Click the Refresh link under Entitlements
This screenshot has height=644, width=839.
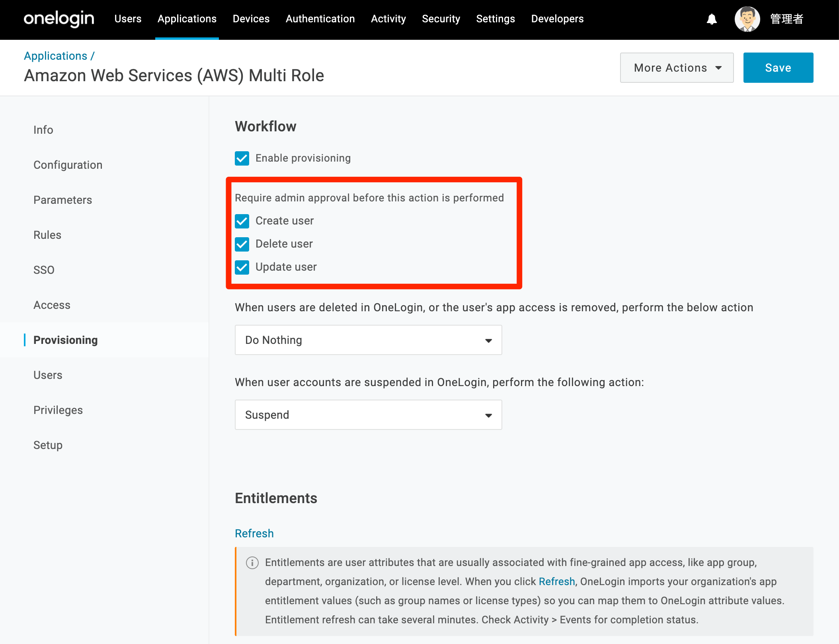point(254,533)
